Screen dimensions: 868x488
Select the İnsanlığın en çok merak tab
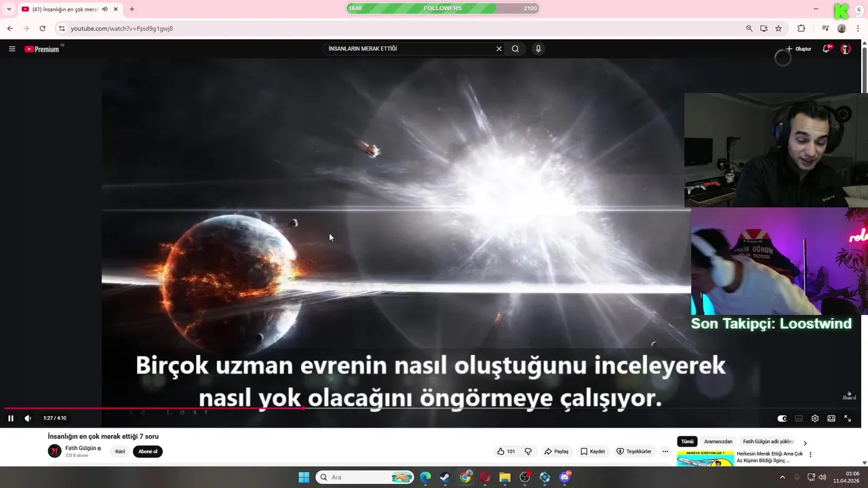click(x=65, y=9)
